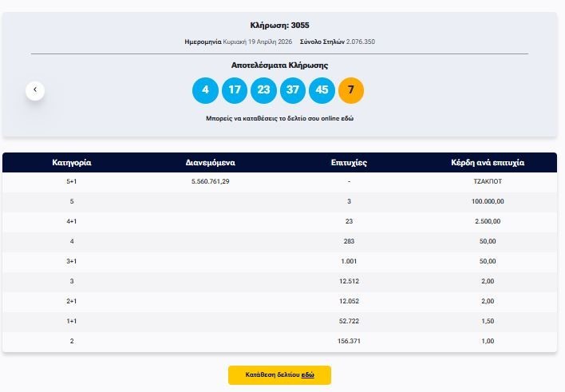Click the blue ball numbered 23

click(263, 90)
